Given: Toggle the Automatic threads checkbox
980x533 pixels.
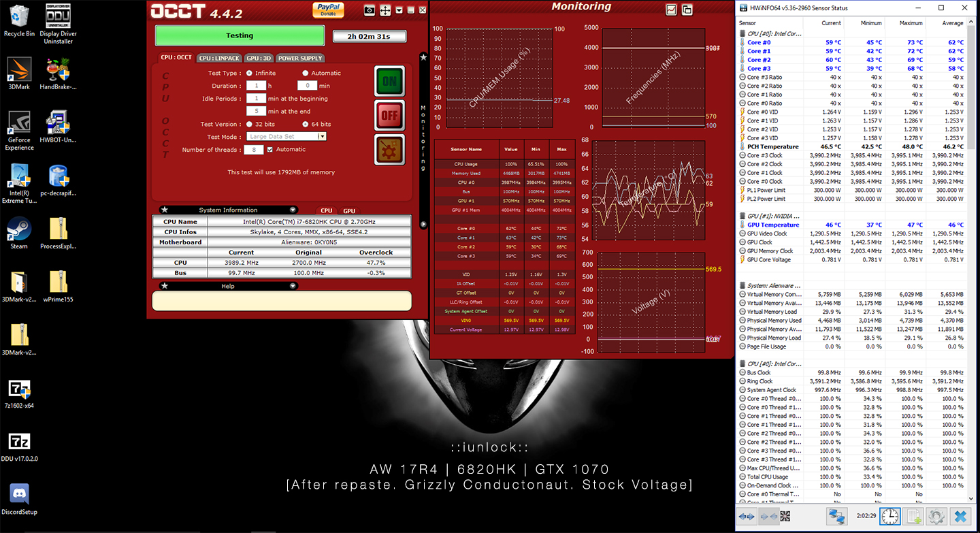Looking at the screenshot, I should [270, 150].
